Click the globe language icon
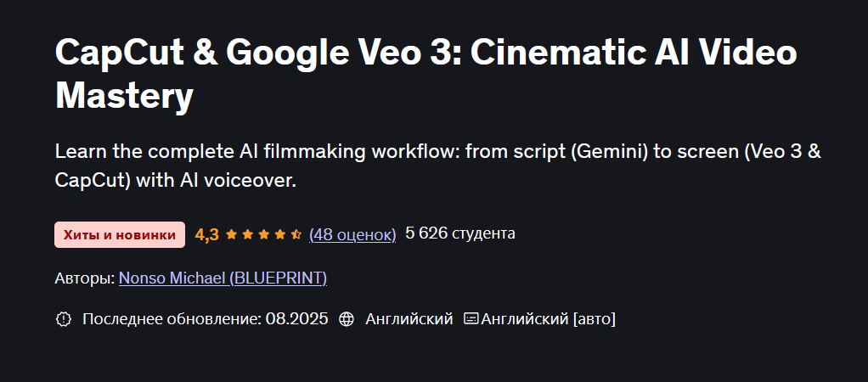The width and height of the screenshot is (868, 382). coord(346,319)
